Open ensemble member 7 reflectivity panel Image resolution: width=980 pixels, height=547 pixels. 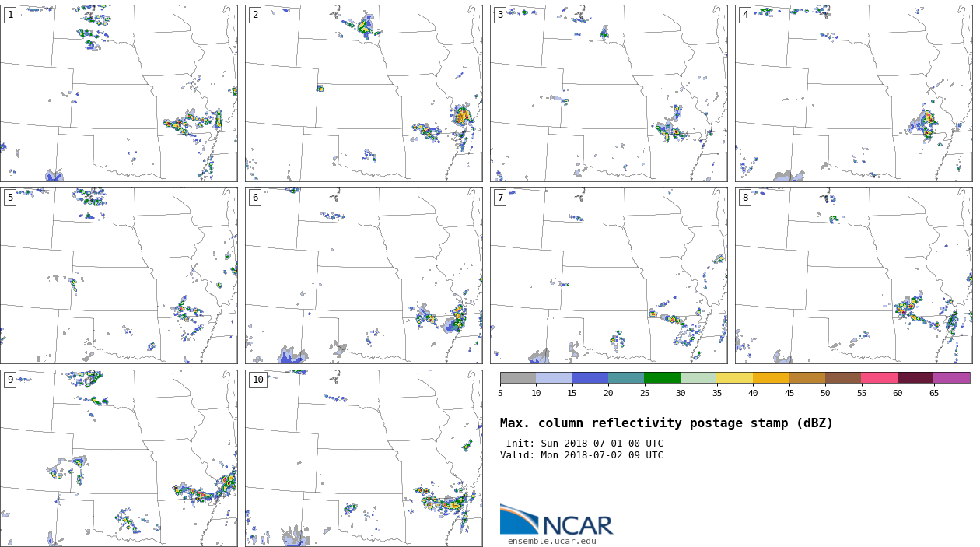(608, 275)
